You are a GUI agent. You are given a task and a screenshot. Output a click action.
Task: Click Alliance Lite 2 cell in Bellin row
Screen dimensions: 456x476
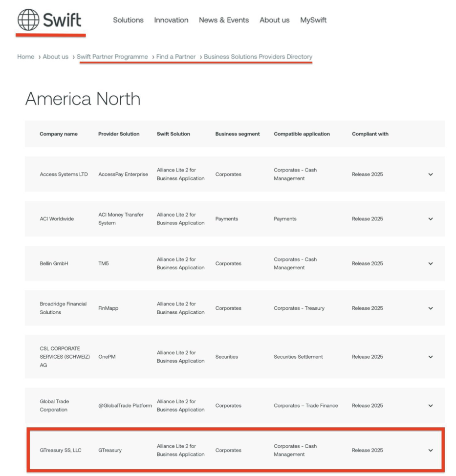[181, 263]
